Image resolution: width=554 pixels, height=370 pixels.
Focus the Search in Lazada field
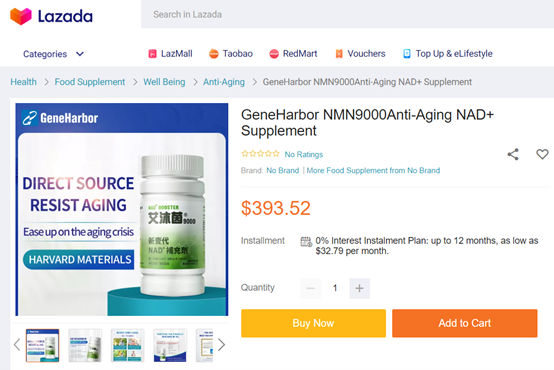[x=348, y=14]
